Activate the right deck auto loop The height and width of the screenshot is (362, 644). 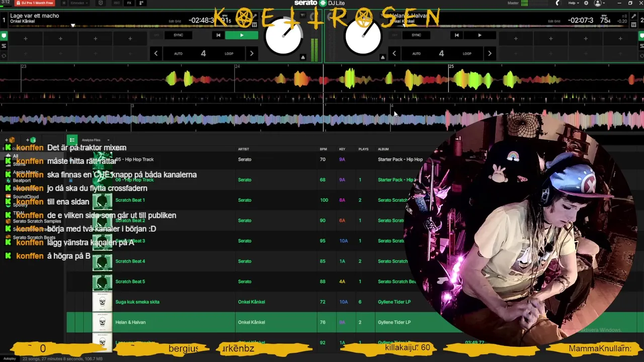[x=416, y=53]
